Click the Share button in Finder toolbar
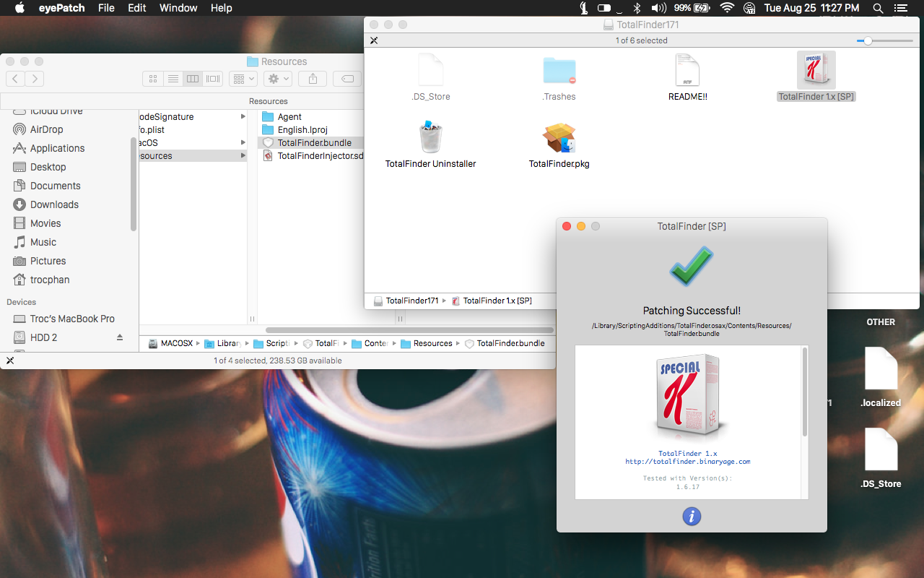924x578 pixels. click(x=313, y=79)
